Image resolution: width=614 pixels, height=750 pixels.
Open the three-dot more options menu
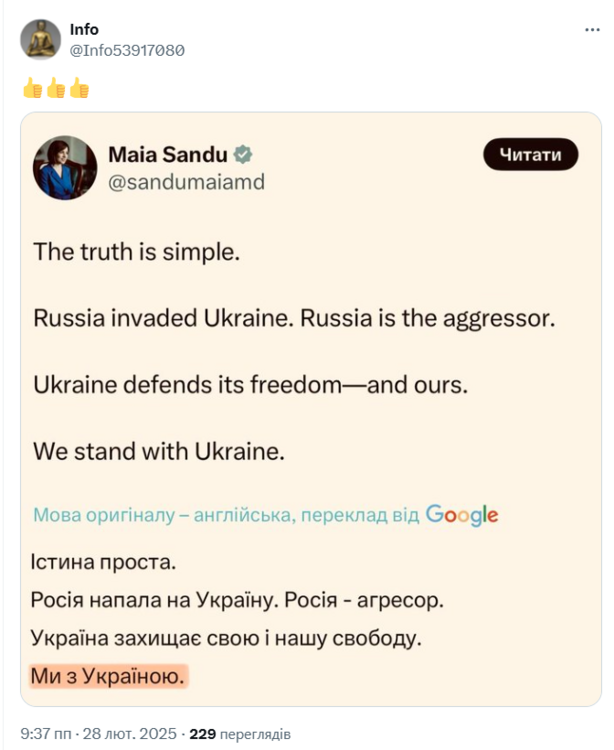tap(592, 30)
